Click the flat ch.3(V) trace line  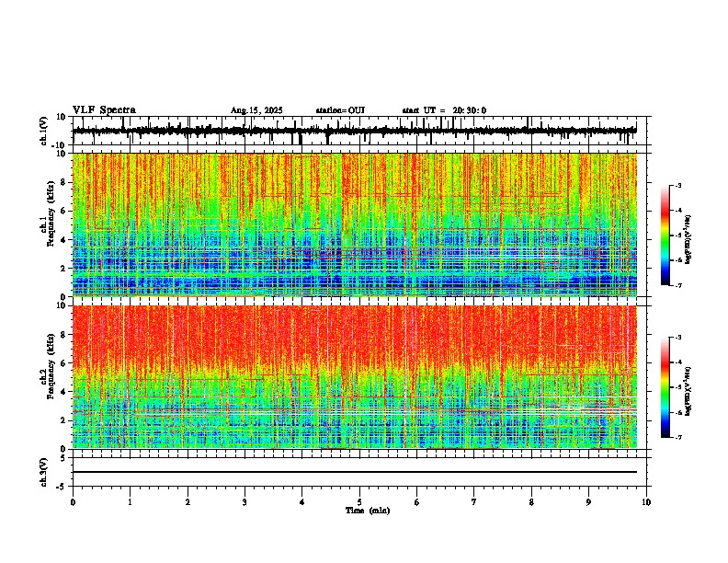[355, 472]
